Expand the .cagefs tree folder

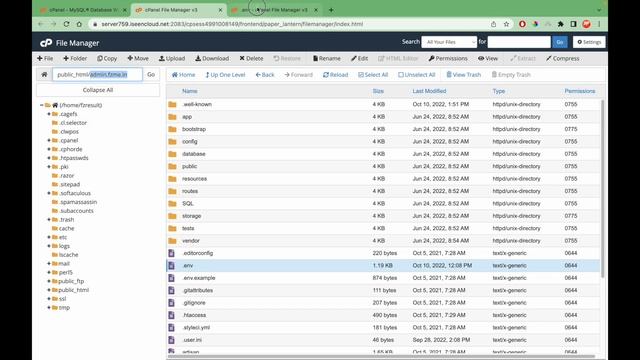click(x=49, y=114)
